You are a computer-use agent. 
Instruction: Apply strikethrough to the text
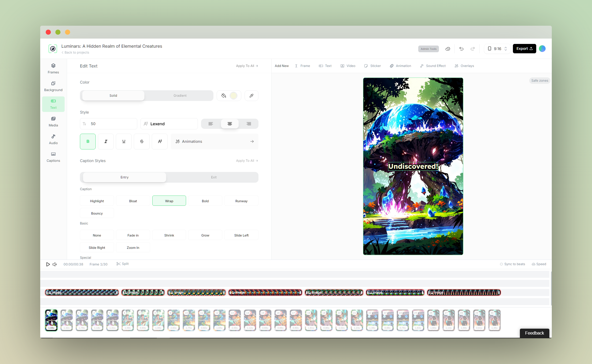click(142, 141)
